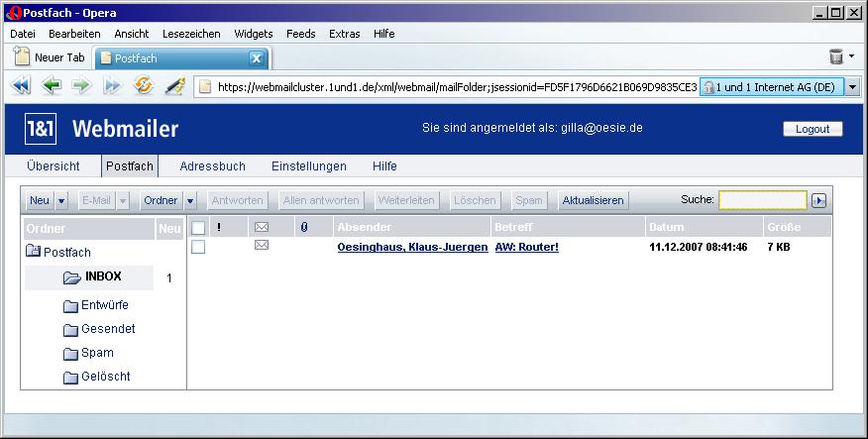The image size is (868, 439).
Task: Click the browser Back arrow icon
Action: [52, 86]
